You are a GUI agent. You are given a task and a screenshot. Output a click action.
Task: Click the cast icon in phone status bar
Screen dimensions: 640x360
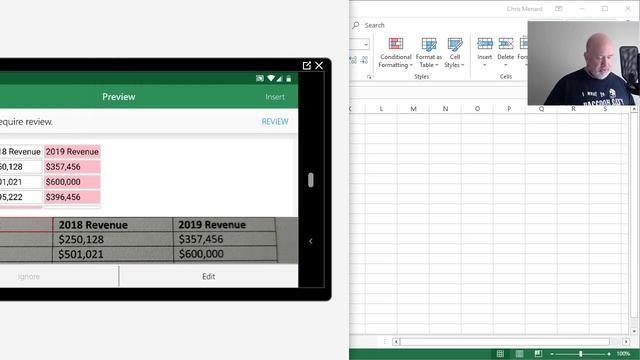tap(260, 78)
